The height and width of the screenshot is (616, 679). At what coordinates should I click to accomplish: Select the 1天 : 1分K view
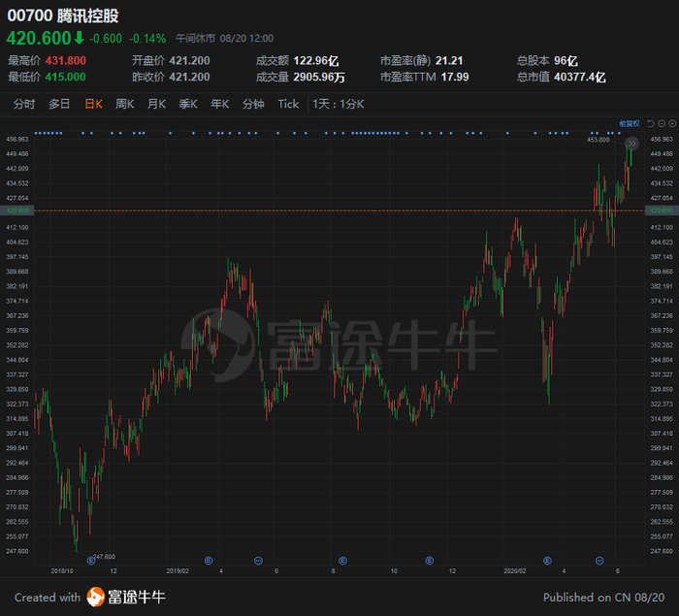click(339, 104)
